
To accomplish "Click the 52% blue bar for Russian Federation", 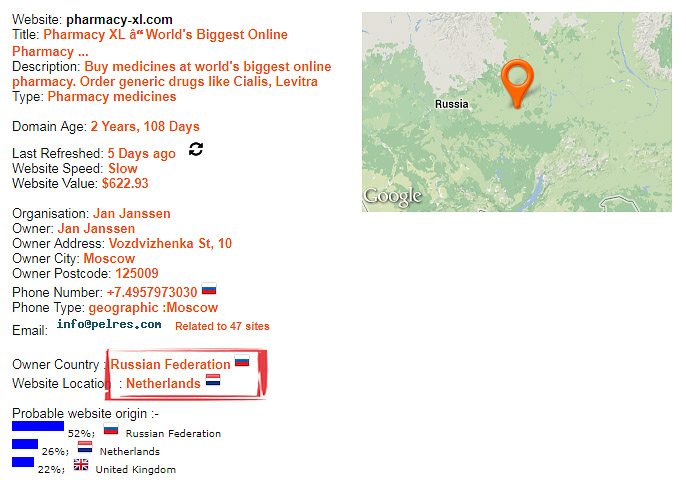I will [x=38, y=426].
